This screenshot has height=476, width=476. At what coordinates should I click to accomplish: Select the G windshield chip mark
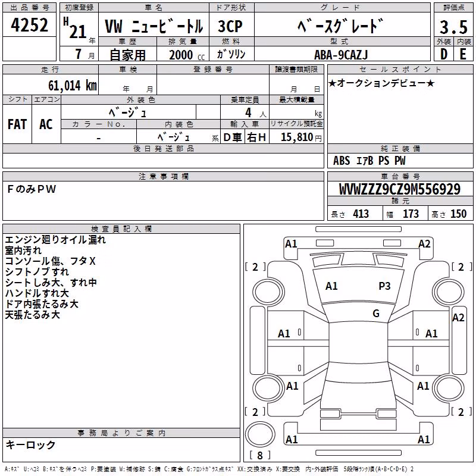(376, 313)
